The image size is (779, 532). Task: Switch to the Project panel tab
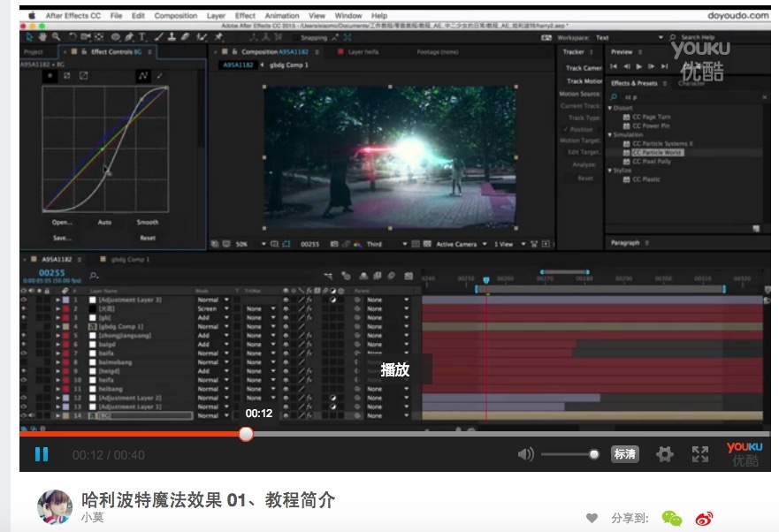pos(34,51)
